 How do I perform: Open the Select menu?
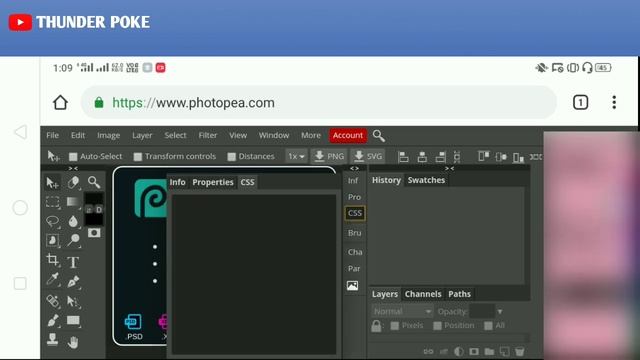click(x=175, y=135)
